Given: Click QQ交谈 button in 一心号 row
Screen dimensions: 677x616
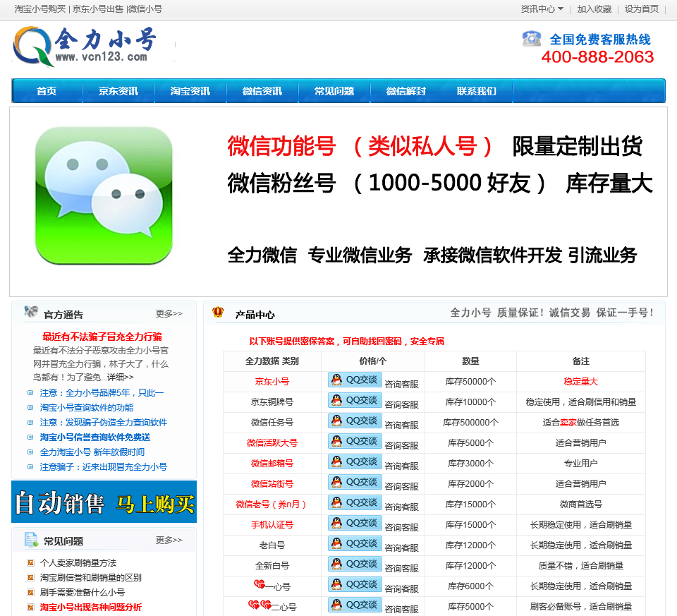Looking at the screenshot, I should pyautogui.click(x=355, y=584).
